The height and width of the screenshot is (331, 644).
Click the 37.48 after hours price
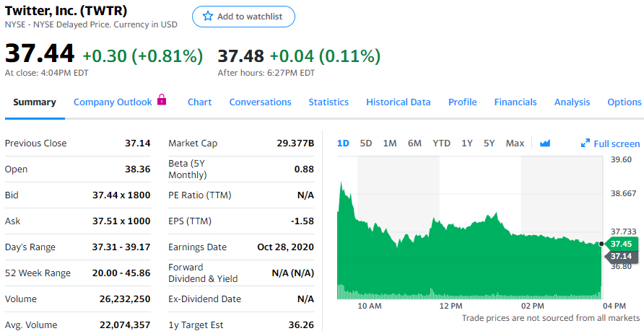[240, 56]
